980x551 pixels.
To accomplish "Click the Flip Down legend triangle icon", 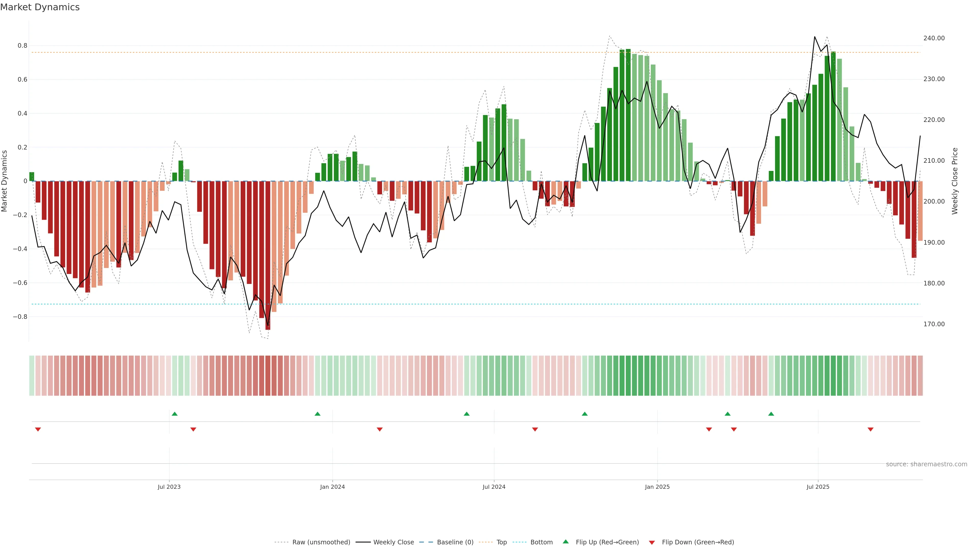I will 652,543.
